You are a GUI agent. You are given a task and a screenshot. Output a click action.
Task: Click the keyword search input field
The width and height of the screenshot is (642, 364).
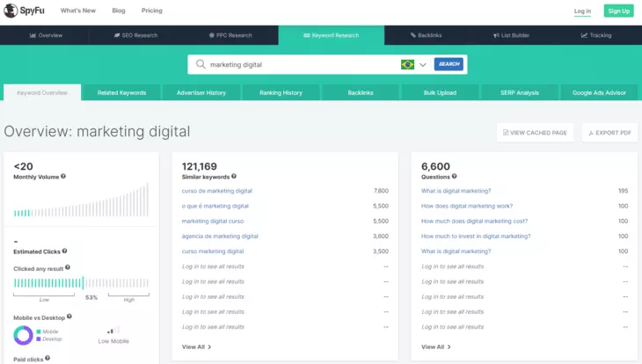(x=299, y=64)
